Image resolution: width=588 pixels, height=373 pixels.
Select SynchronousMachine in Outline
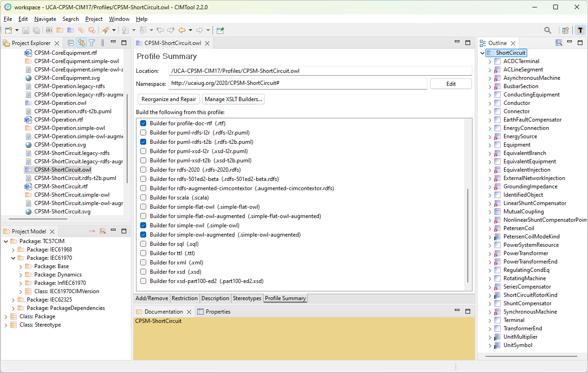coord(530,312)
